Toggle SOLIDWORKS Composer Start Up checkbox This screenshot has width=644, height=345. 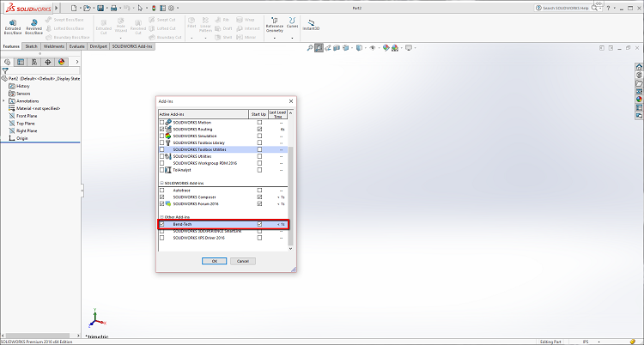pyautogui.click(x=259, y=197)
